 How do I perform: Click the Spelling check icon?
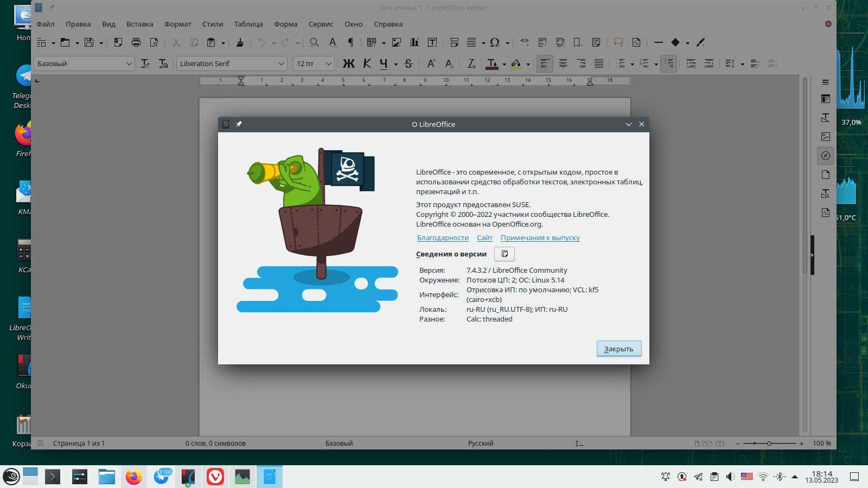coord(333,42)
